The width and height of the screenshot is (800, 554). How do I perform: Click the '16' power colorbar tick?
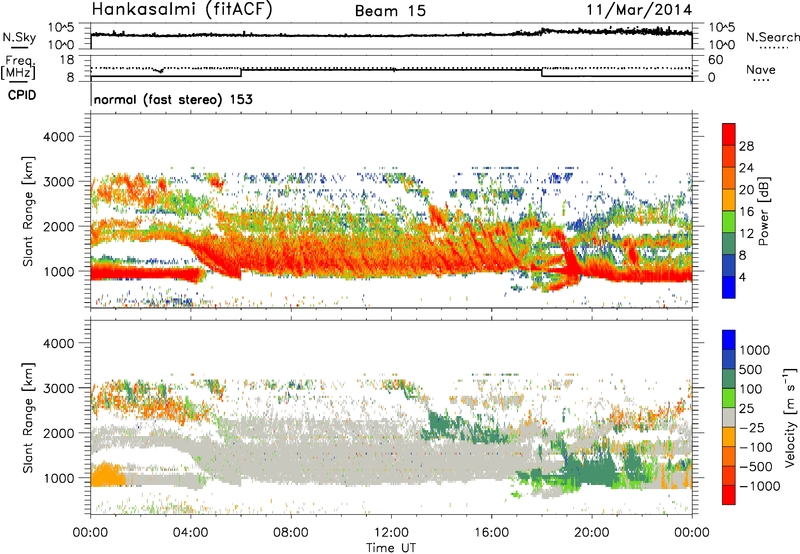(x=746, y=211)
